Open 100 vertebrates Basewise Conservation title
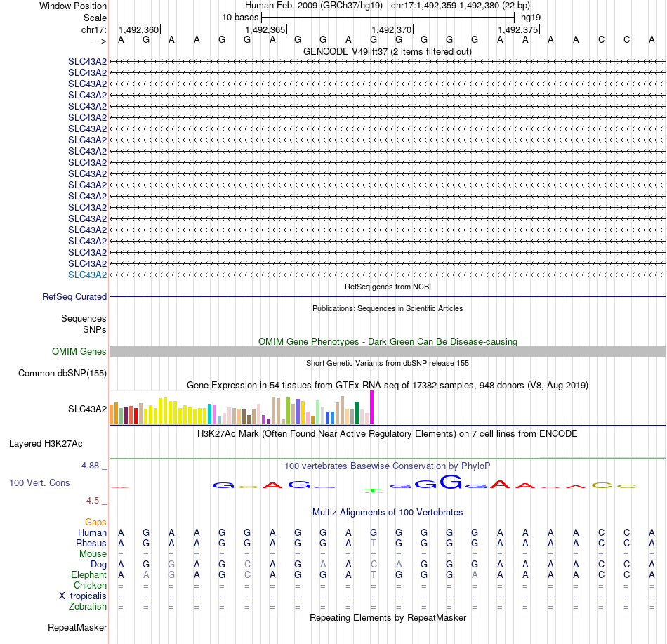The image size is (667, 644). point(388,466)
